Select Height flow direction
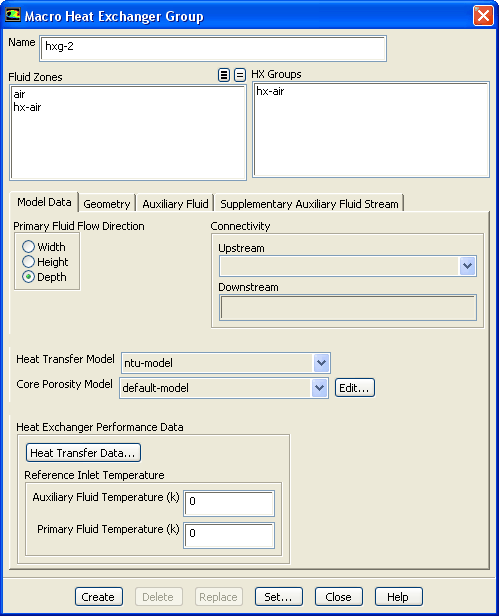The height and width of the screenshot is (616, 499). [28, 262]
